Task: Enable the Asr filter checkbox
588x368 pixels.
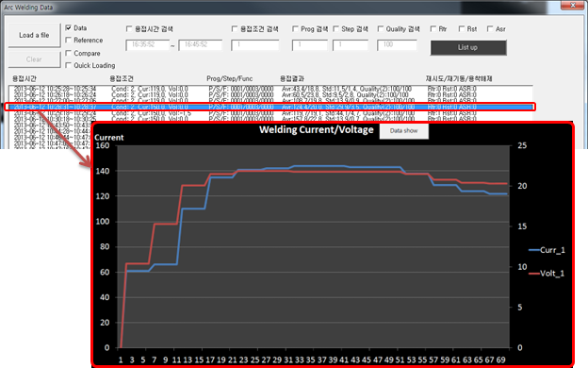Action: [x=490, y=28]
